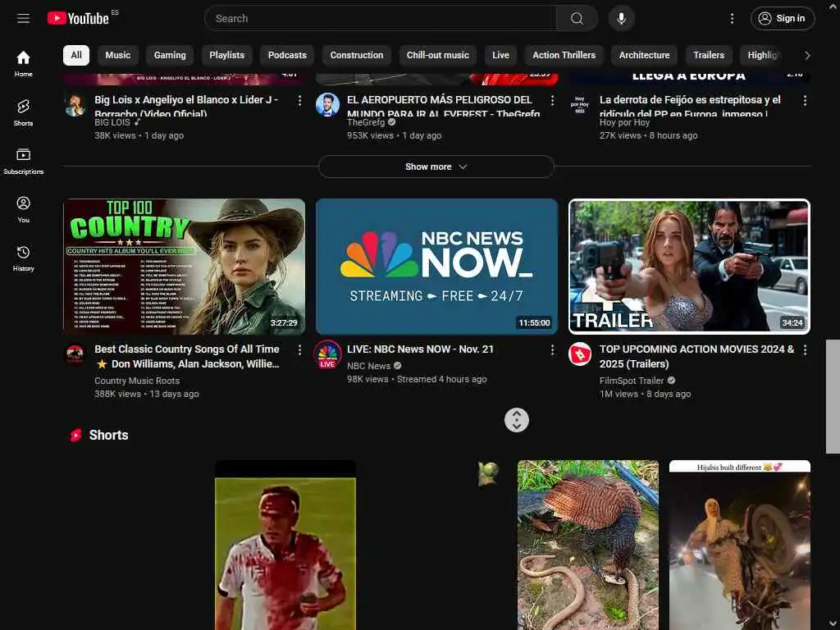Select the Playlists filter chip
840x630 pixels.
click(x=226, y=55)
